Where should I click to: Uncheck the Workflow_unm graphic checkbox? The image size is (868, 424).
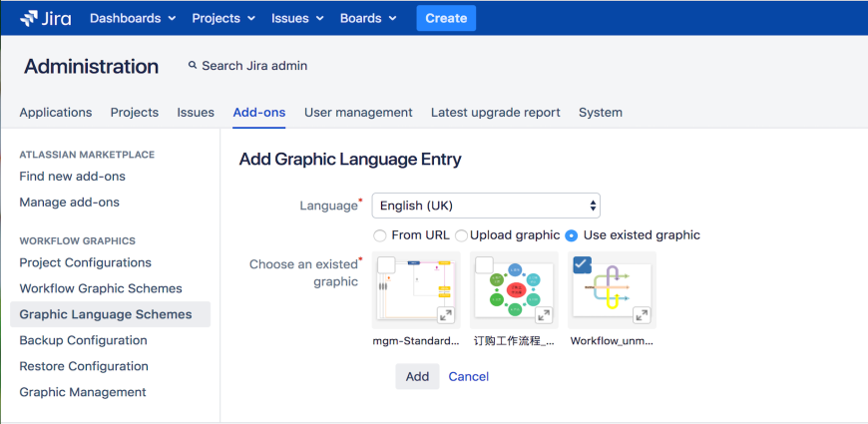click(x=582, y=265)
